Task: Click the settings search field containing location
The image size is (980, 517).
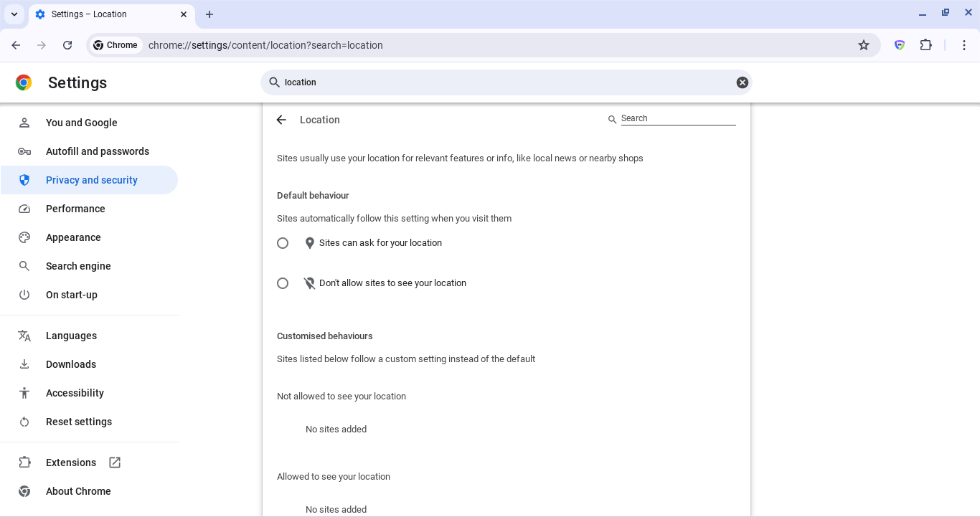Action: tap(506, 82)
